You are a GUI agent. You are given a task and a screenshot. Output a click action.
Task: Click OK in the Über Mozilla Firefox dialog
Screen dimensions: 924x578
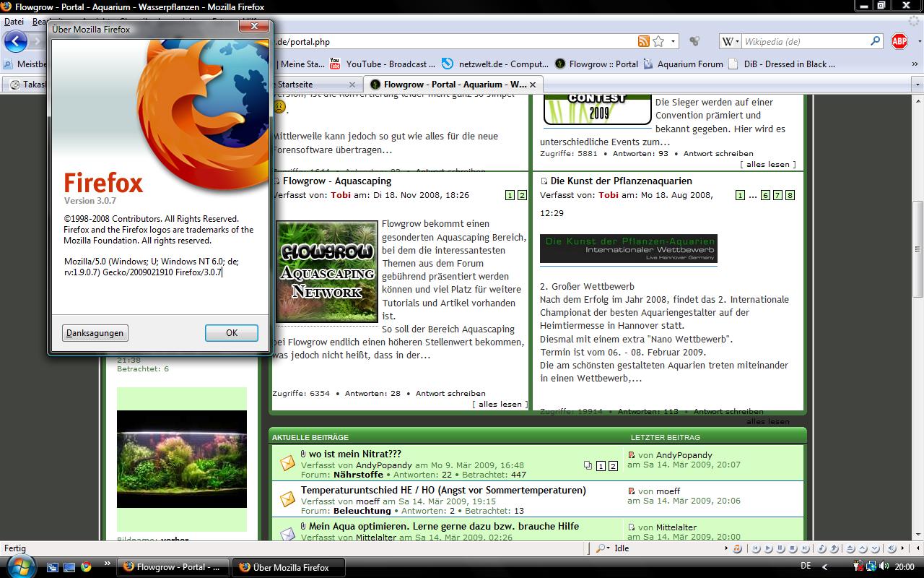(232, 333)
